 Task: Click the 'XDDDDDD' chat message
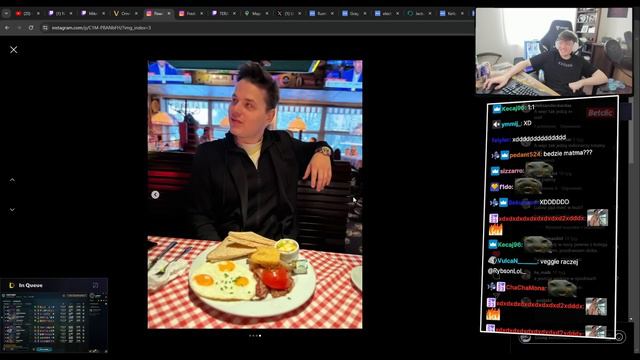point(554,202)
